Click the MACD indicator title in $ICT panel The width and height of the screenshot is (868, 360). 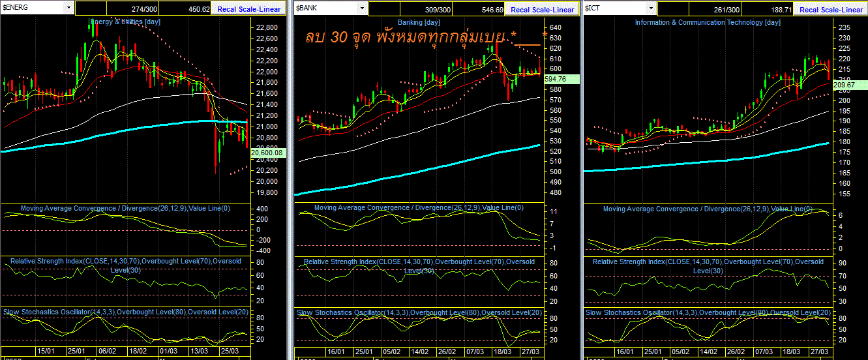[x=708, y=209]
